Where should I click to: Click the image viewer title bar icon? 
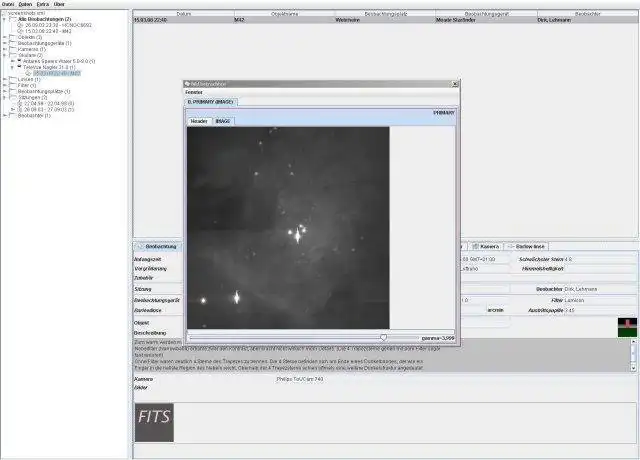[x=188, y=84]
